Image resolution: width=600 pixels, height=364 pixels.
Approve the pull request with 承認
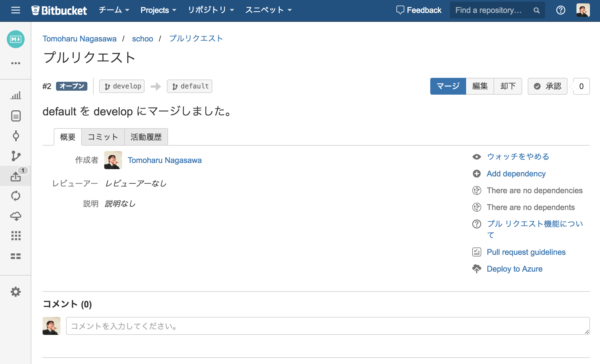(x=547, y=86)
